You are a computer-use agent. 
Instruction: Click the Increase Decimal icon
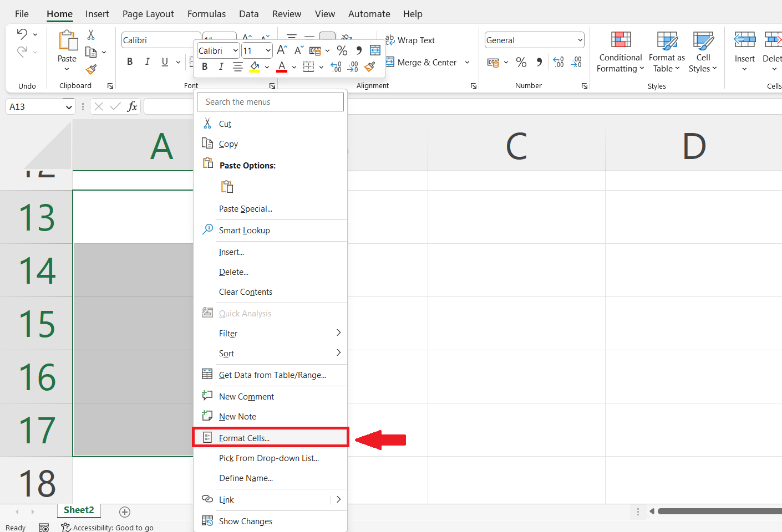click(558, 62)
